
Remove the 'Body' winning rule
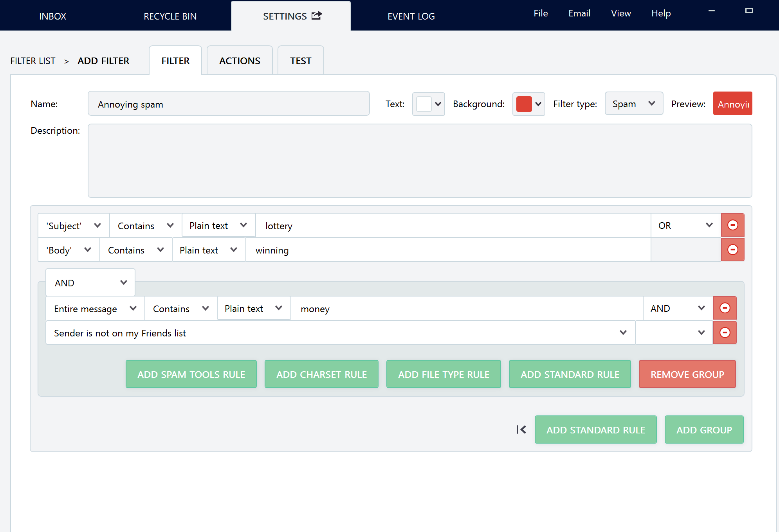pyautogui.click(x=732, y=250)
